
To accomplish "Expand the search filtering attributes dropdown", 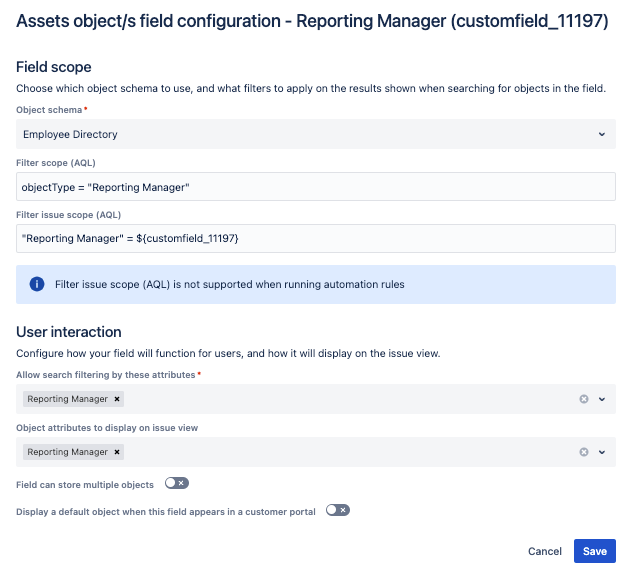I will point(602,399).
